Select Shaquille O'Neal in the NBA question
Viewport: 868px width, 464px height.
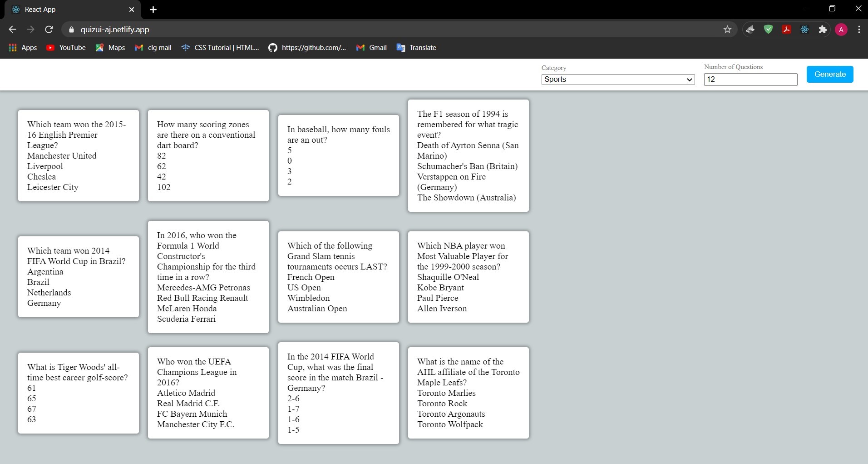point(448,277)
